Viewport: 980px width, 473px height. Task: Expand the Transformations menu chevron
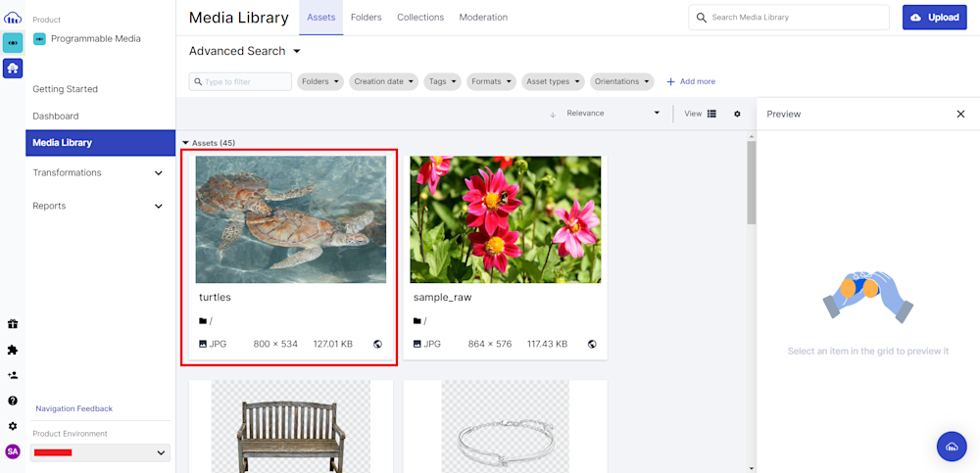[x=158, y=173]
